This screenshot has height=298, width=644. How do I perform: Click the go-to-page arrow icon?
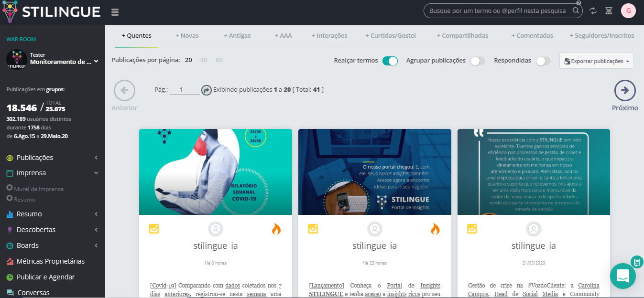tap(206, 90)
